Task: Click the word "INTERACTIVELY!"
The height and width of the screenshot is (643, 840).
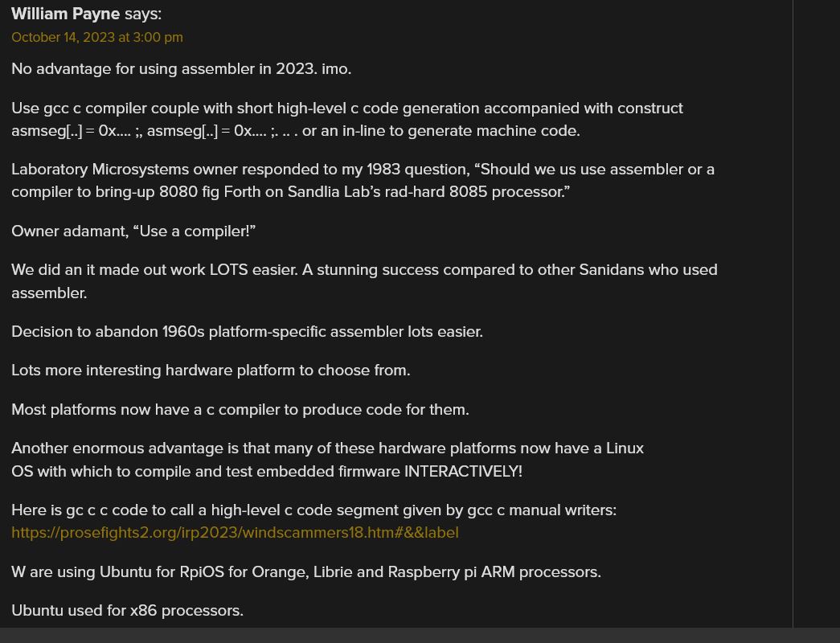Action: [x=463, y=472]
